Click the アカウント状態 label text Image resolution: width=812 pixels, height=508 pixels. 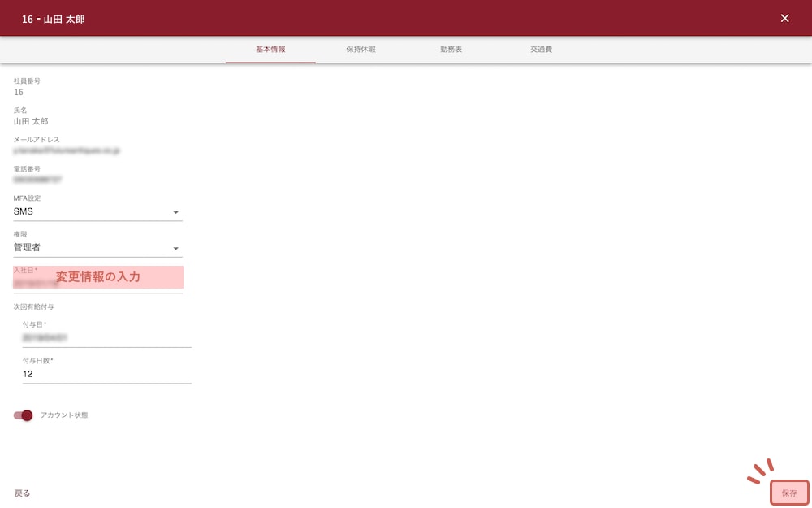pyautogui.click(x=64, y=415)
